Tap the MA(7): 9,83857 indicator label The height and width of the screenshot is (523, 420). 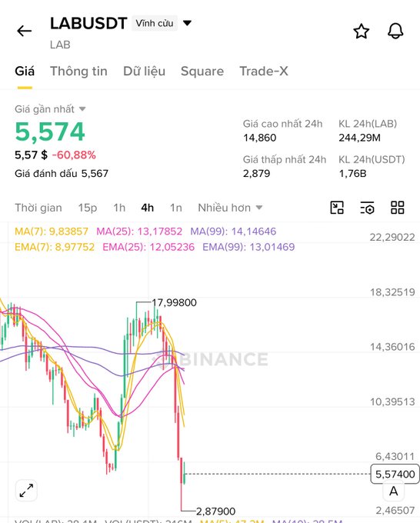52,232
